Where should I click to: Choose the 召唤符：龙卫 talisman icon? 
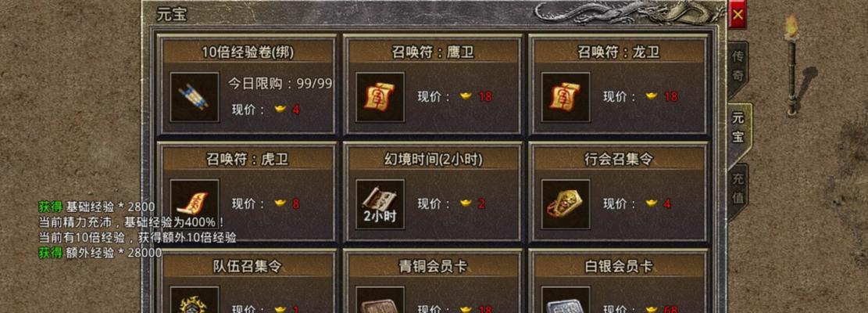[x=566, y=97]
